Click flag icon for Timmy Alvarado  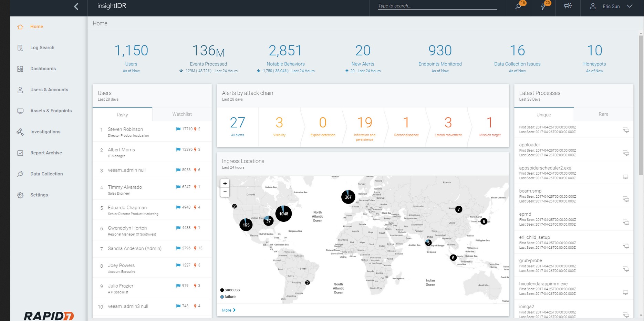coord(178,187)
